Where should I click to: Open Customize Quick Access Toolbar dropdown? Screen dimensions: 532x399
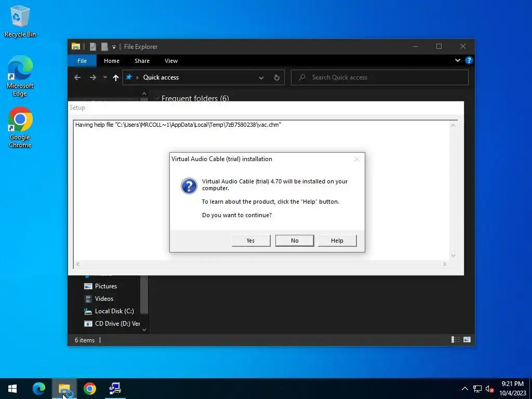point(114,47)
